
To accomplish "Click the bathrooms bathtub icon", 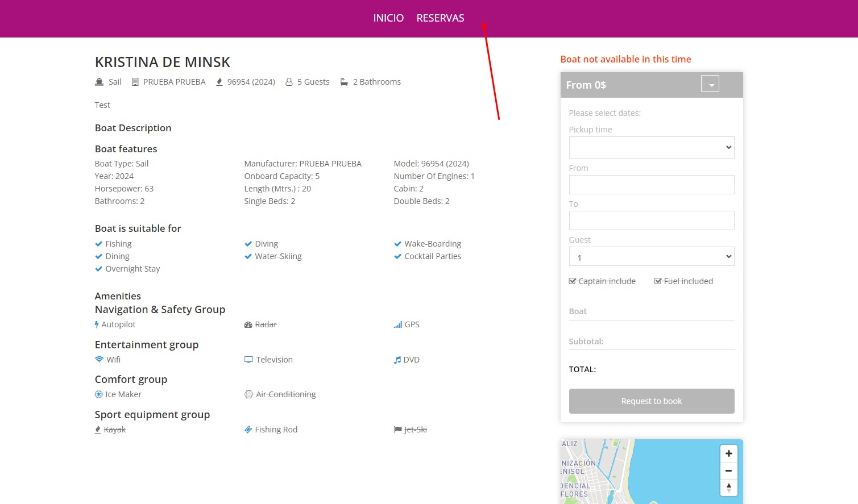I will (x=344, y=82).
